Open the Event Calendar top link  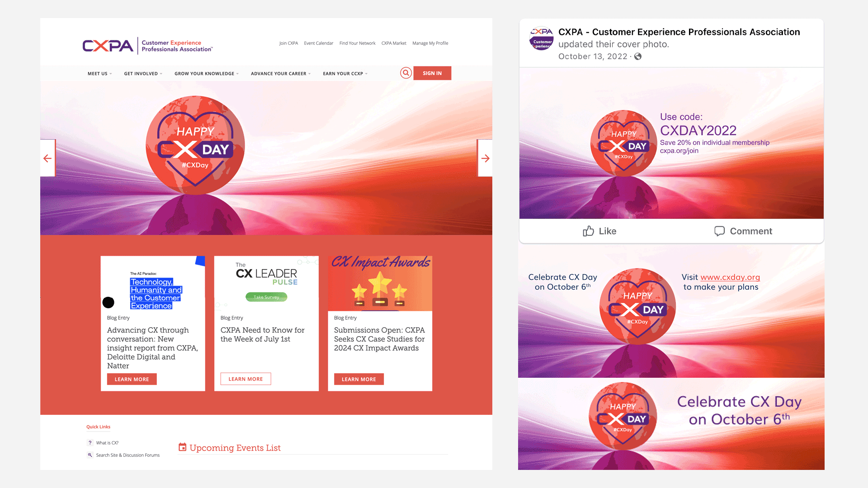[319, 43]
